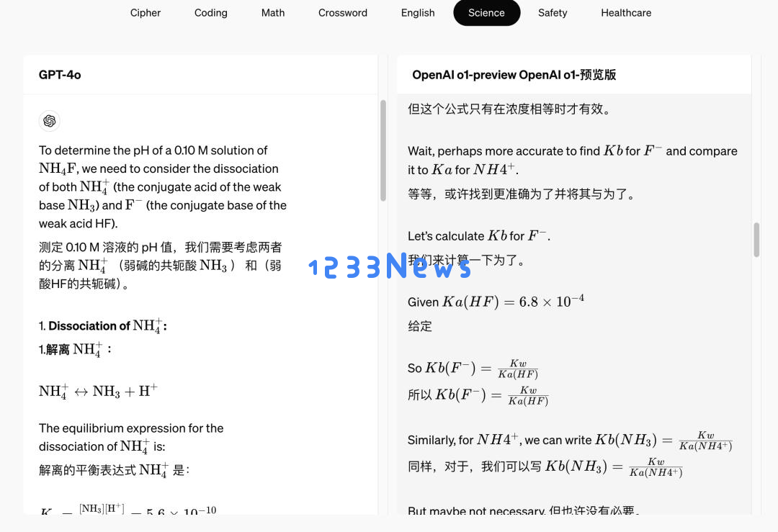Click the OpenAI o1-preview panel heading
The height and width of the screenshot is (532, 778).
click(514, 75)
